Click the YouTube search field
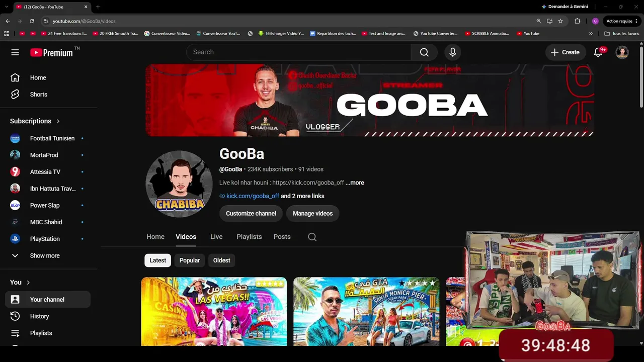This screenshot has width=644, height=362. (x=299, y=52)
